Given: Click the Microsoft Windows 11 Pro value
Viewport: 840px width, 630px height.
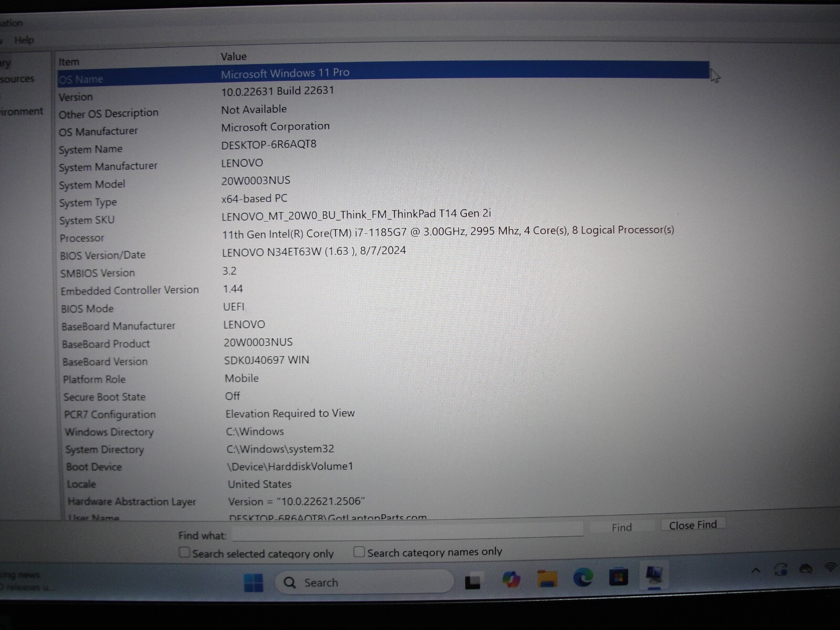Looking at the screenshot, I should pyautogui.click(x=285, y=73).
